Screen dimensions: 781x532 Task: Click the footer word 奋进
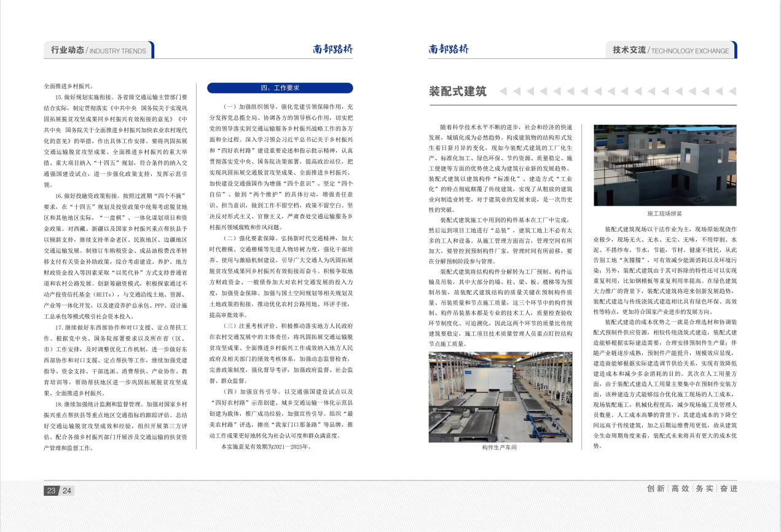[728, 488]
